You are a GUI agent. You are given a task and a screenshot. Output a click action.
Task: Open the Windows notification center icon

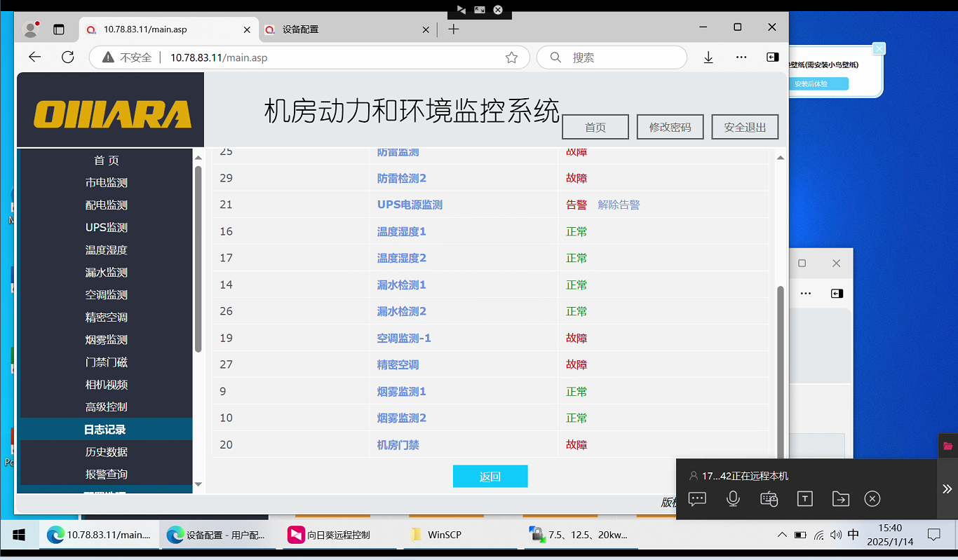(x=933, y=535)
